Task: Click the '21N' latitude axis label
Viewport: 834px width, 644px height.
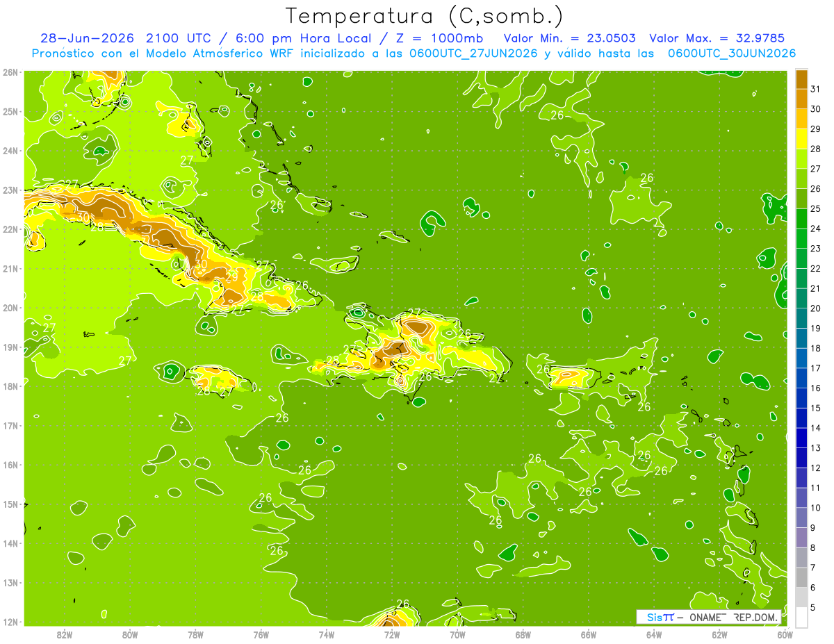Action: tap(10, 268)
